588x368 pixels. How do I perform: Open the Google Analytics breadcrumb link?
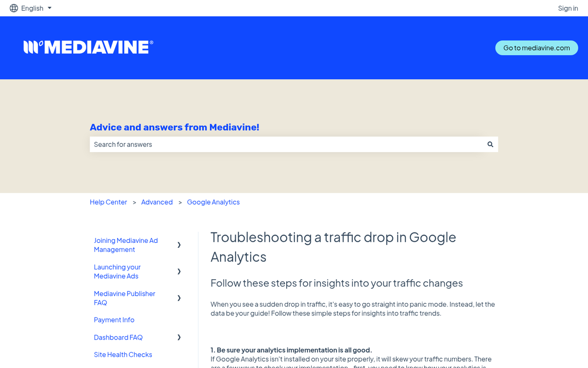(213, 202)
